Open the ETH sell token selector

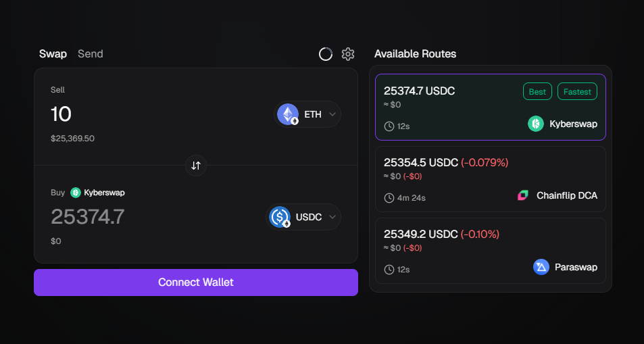coord(307,114)
